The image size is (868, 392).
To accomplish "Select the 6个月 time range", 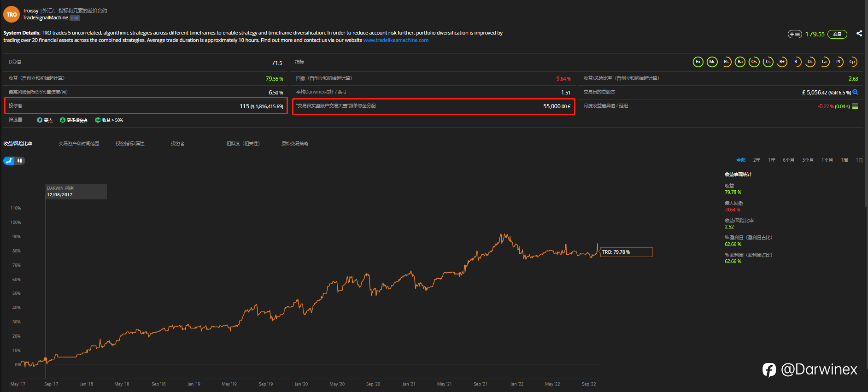I will 788,160.
